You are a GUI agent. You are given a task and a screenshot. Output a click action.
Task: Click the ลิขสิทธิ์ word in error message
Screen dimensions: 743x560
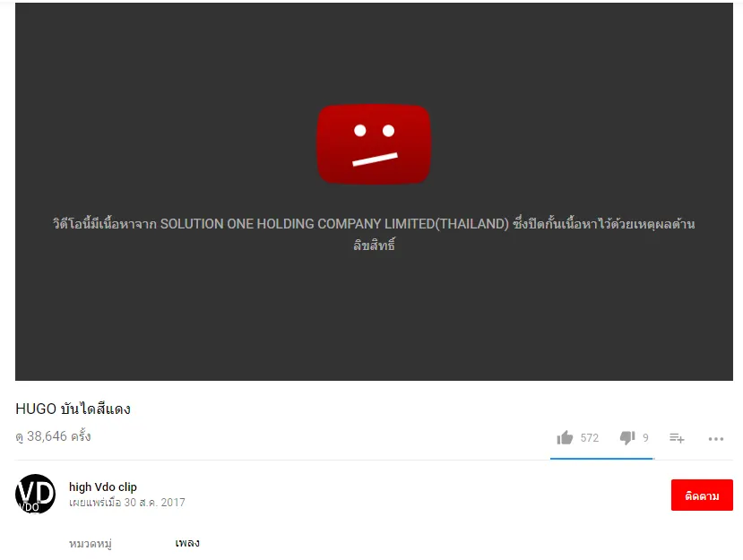[x=374, y=245]
